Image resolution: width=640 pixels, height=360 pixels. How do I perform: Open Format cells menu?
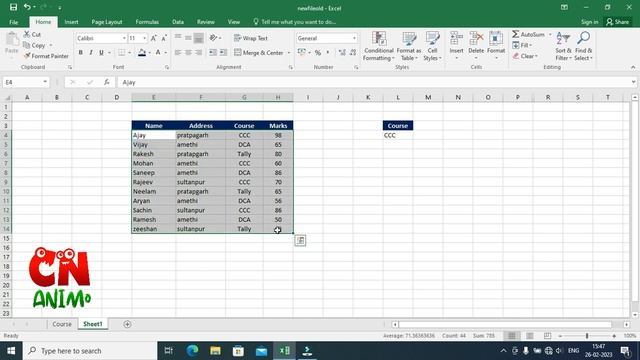coord(496,46)
